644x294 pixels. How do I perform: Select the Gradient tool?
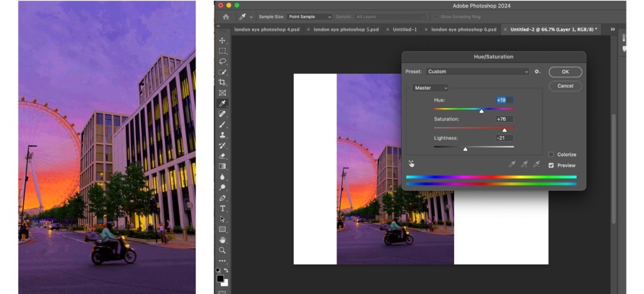pyautogui.click(x=222, y=167)
